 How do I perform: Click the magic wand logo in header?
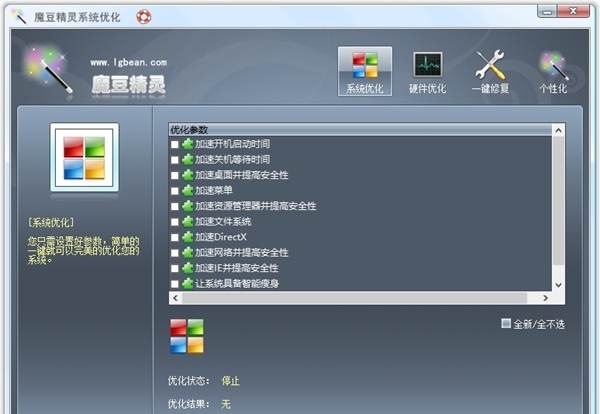pyautogui.click(x=49, y=71)
